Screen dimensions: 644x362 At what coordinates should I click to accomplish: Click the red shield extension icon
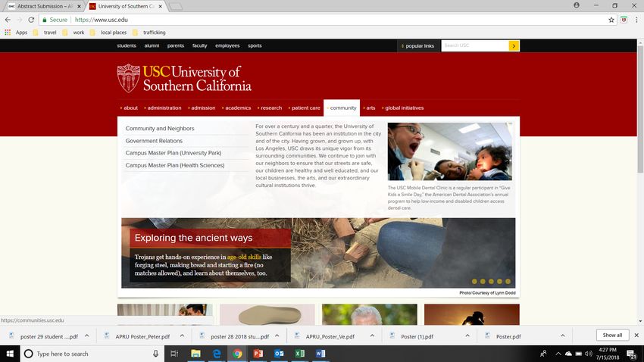[624, 20]
